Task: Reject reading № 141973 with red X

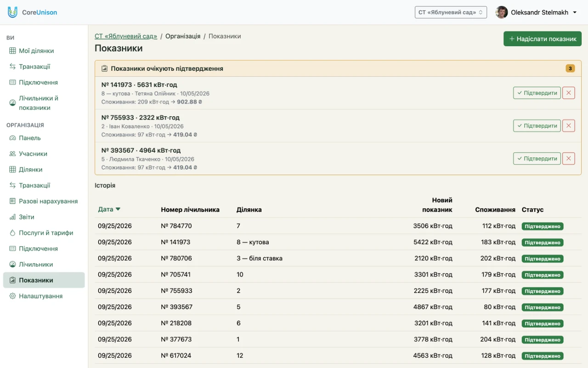Action: point(569,93)
